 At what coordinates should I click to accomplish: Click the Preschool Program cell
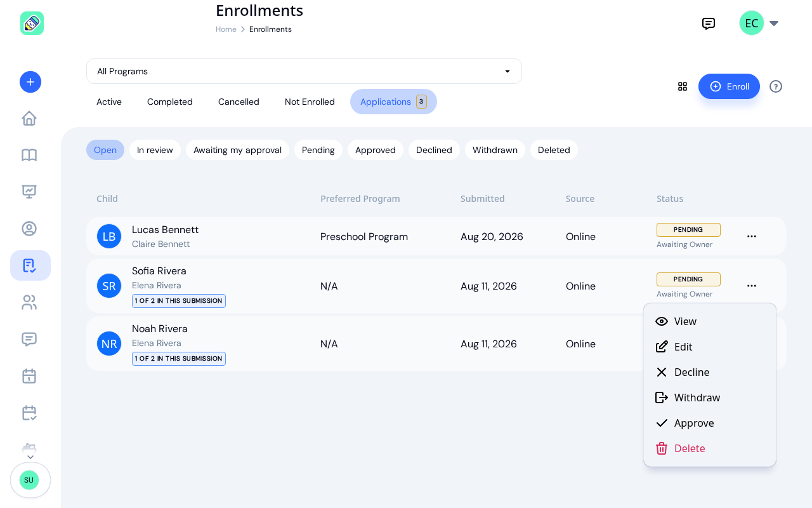364,237
